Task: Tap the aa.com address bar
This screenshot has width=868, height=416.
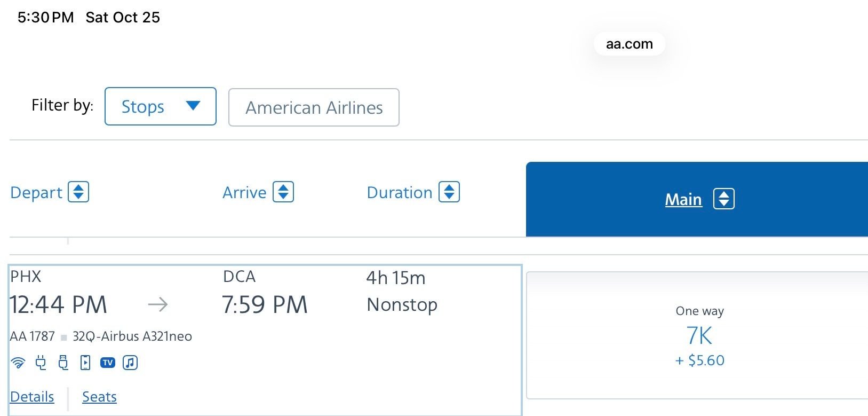Action: [630, 44]
